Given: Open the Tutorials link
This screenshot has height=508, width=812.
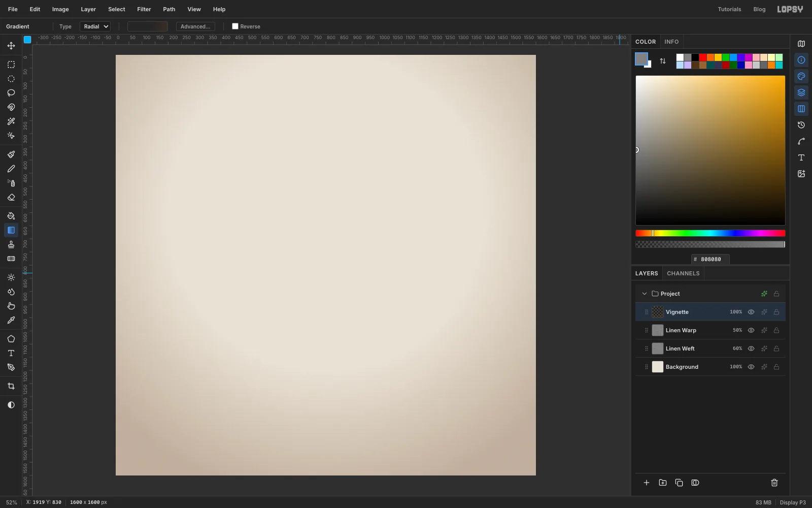Looking at the screenshot, I should tap(729, 9).
